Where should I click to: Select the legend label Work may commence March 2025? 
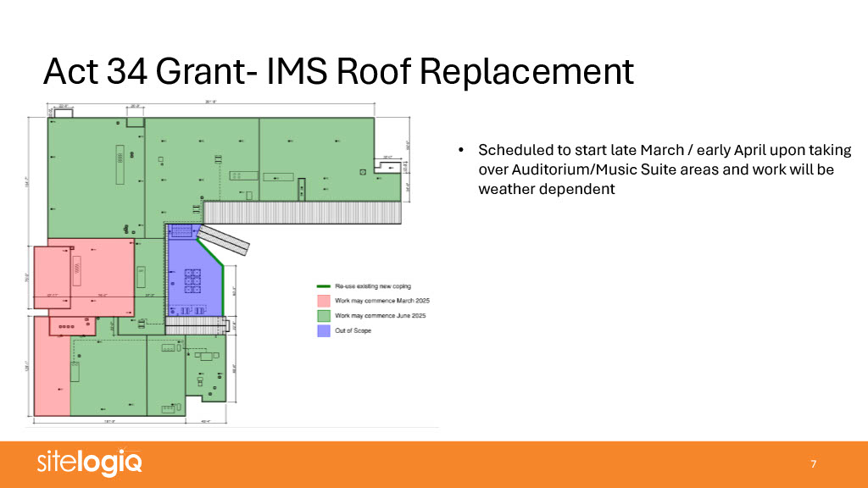pos(382,301)
